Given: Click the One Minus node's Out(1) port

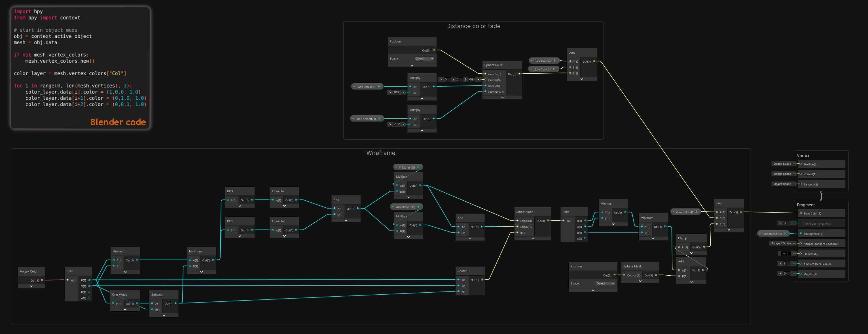Looking at the screenshot, I should point(137,303).
